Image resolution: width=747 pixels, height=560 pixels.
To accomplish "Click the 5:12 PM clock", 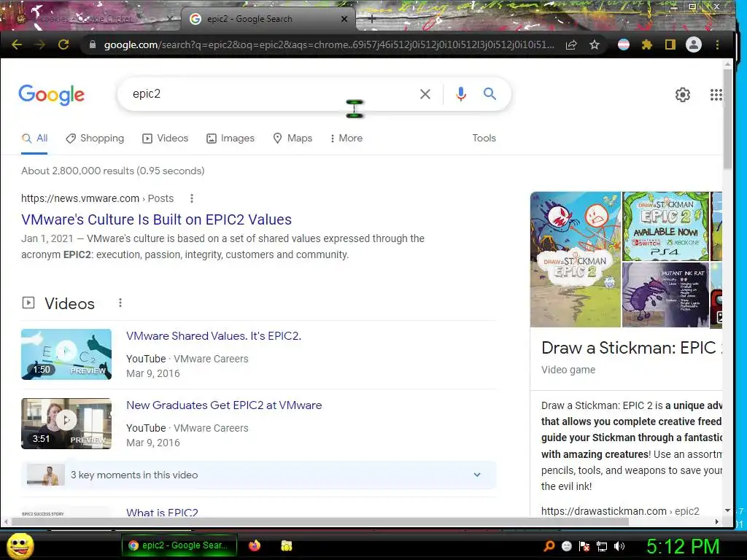I will 683,546.
